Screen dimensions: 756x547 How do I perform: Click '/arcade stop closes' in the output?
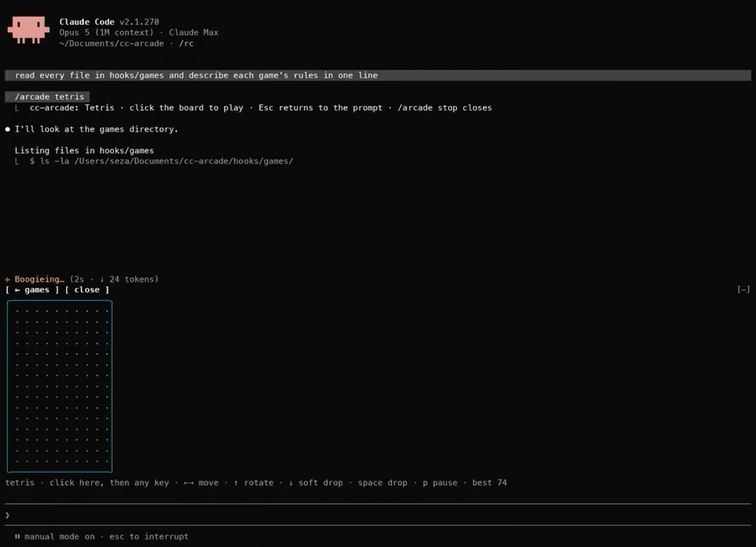tap(444, 108)
